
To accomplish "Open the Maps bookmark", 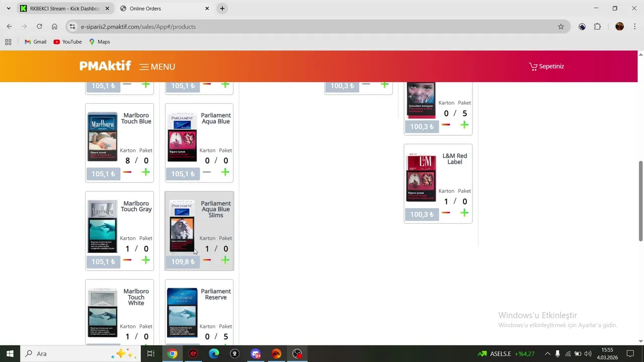I will pos(99,42).
